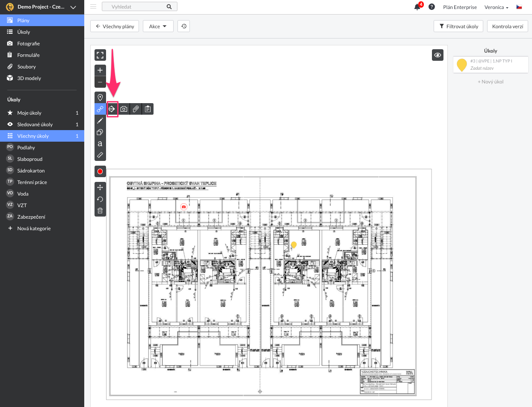532x407 pixels.
Task: Click the trash delete icon
Action: click(x=100, y=211)
